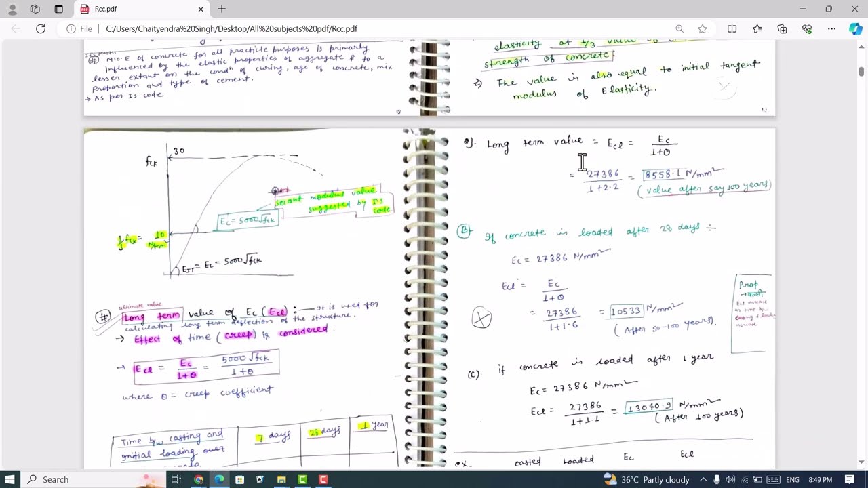
Task: Open red Camtasia recorder on taskbar
Action: (323, 479)
